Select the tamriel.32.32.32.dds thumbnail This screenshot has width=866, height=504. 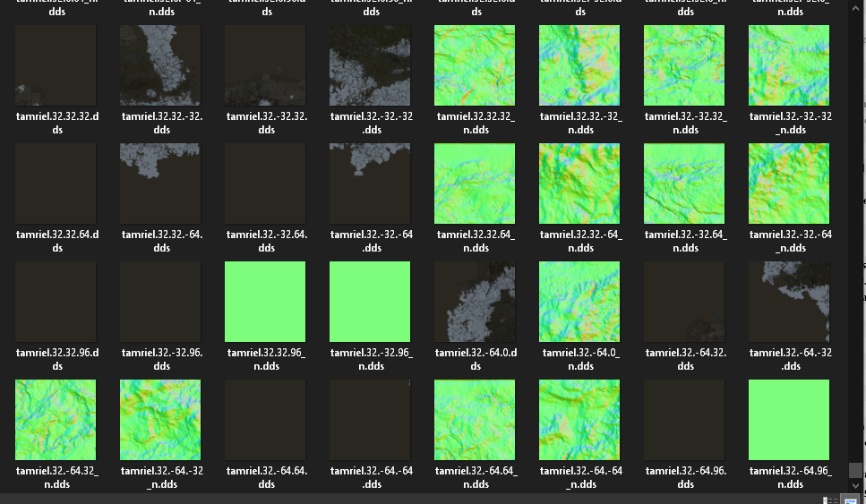tap(56, 65)
